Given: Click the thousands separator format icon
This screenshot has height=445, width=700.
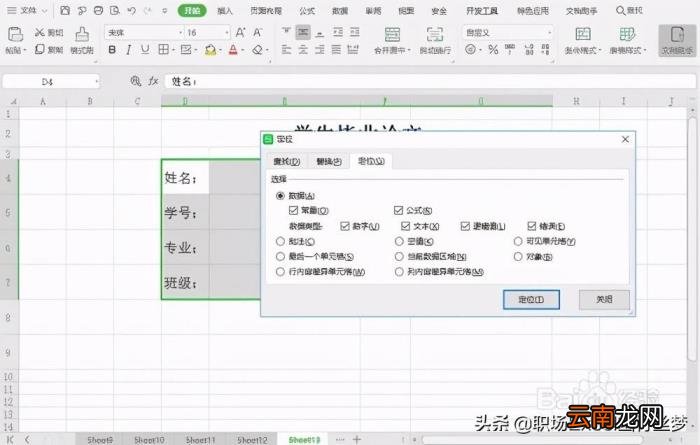Looking at the screenshot, I should coord(510,50).
